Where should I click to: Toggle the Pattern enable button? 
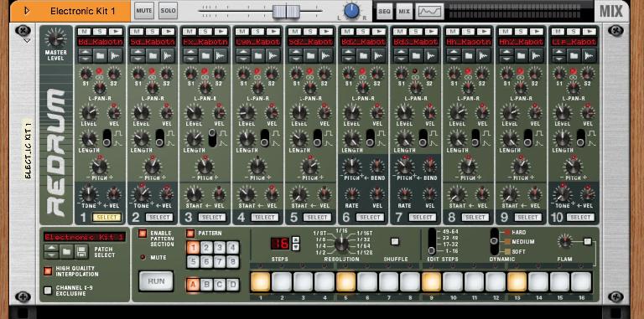click(190, 234)
